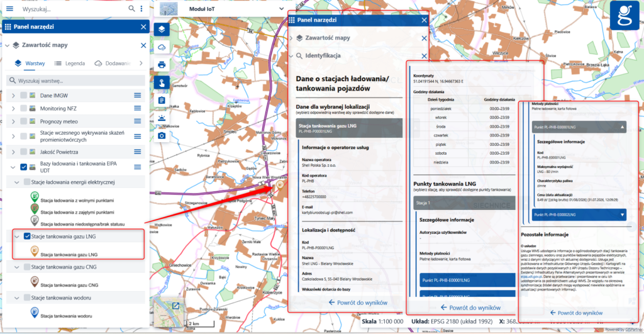Expand the Jakość Powietrza layer group
The height and width of the screenshot is (334, 644).
[x=13, y=152]
